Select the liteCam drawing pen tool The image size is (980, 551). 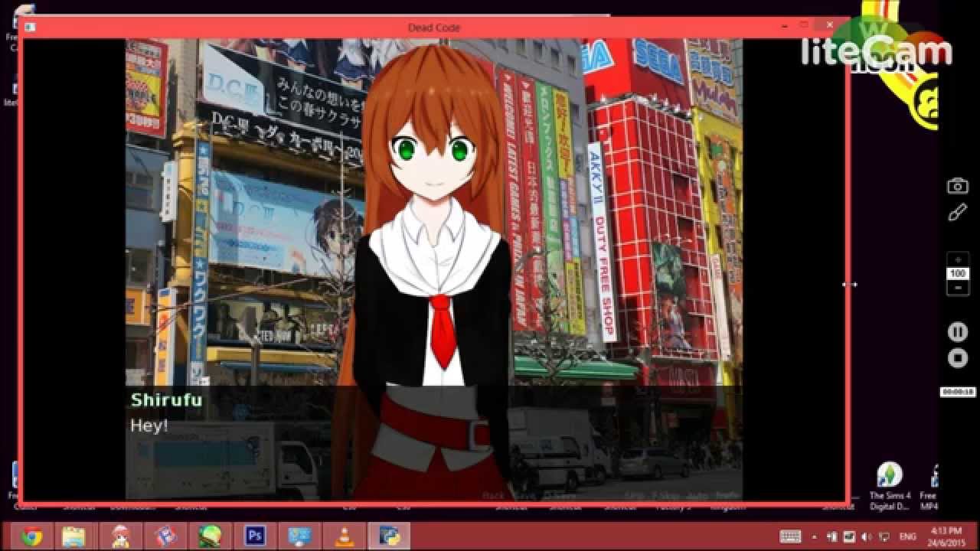(958, 213)
